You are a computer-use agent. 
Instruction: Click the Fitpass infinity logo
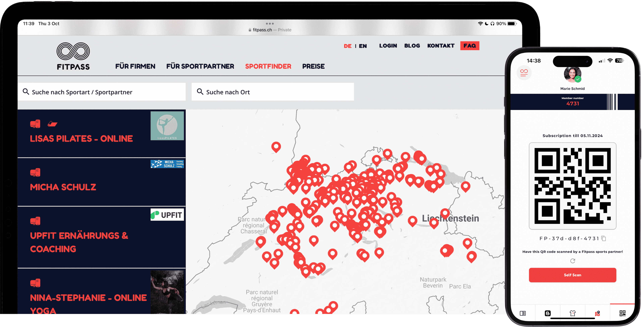point(73,51)
